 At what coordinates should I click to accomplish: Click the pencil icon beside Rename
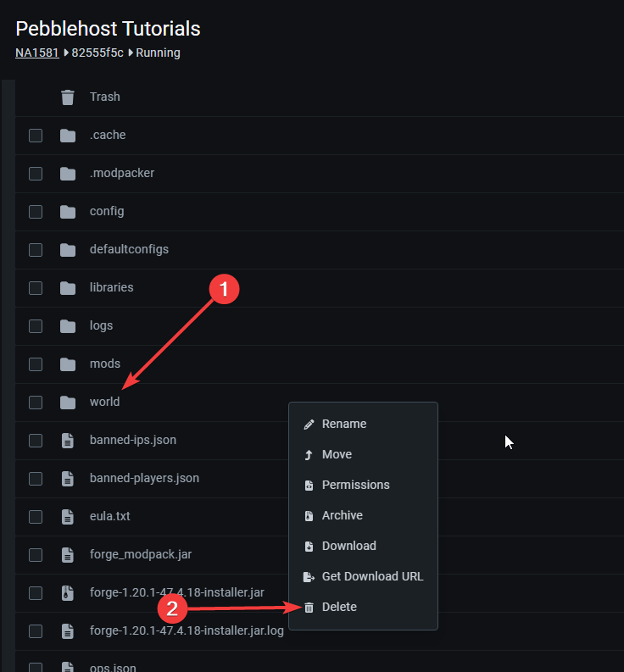309,424
